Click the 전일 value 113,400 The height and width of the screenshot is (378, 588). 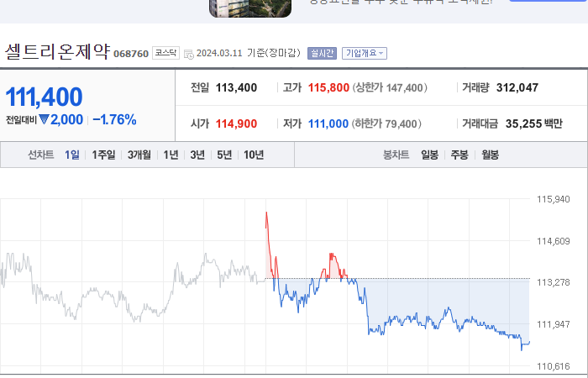click(236, 87)
